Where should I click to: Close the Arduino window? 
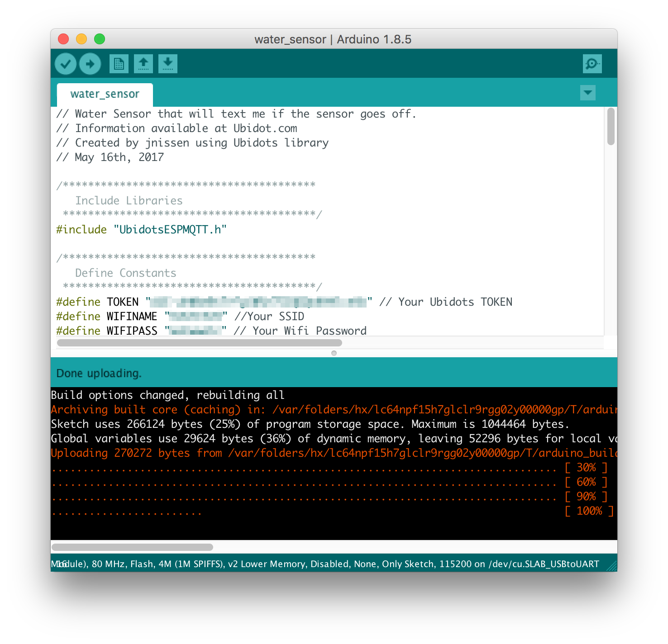tap(64, 39)
